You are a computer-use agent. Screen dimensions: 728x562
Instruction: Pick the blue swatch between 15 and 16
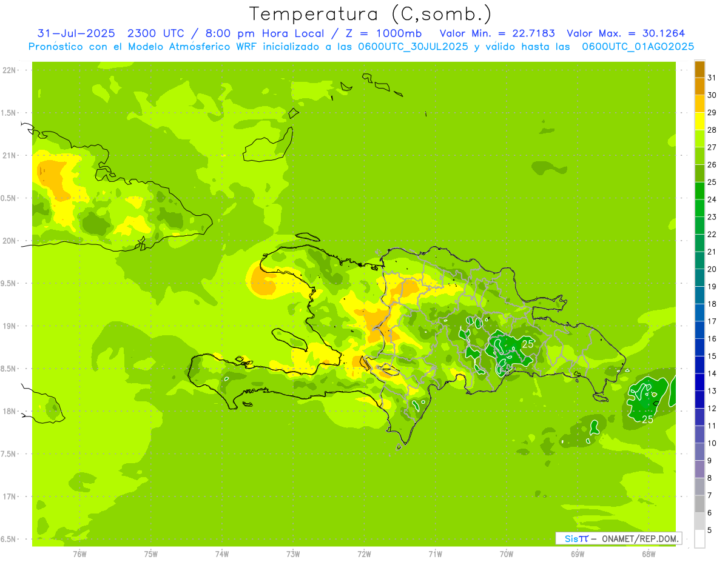pyautogui.click(x=699, y=347)
